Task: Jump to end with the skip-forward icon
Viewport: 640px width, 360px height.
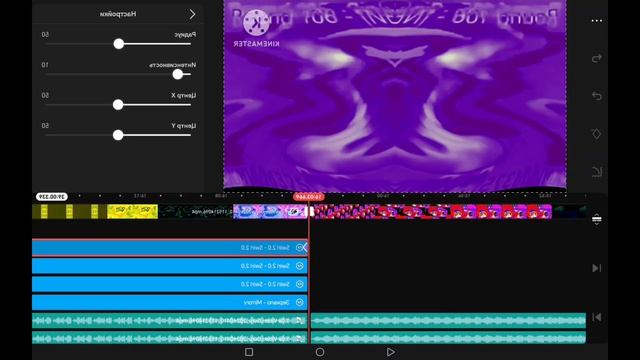Action: 596,268
